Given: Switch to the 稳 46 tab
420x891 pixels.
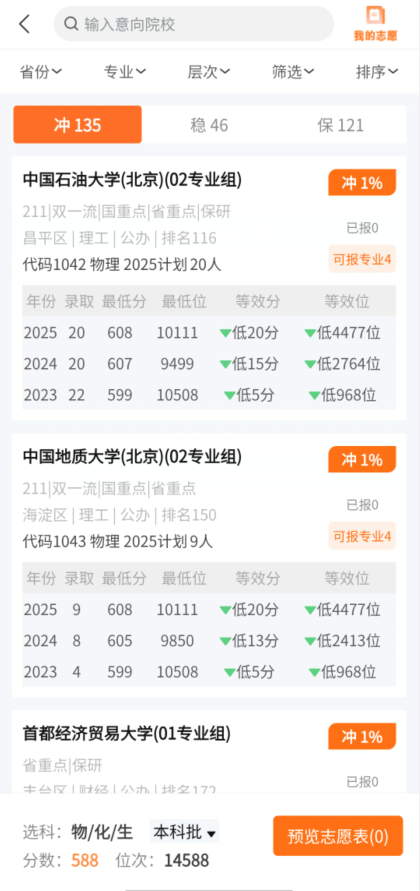Looking at the screenshot, I should click(209, 125).
